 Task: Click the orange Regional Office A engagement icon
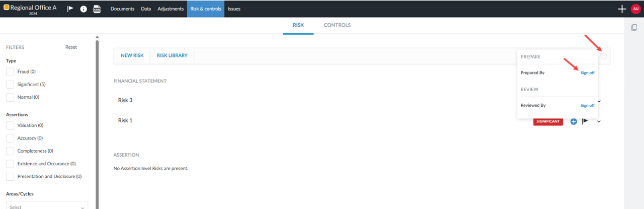click(7, 8)
